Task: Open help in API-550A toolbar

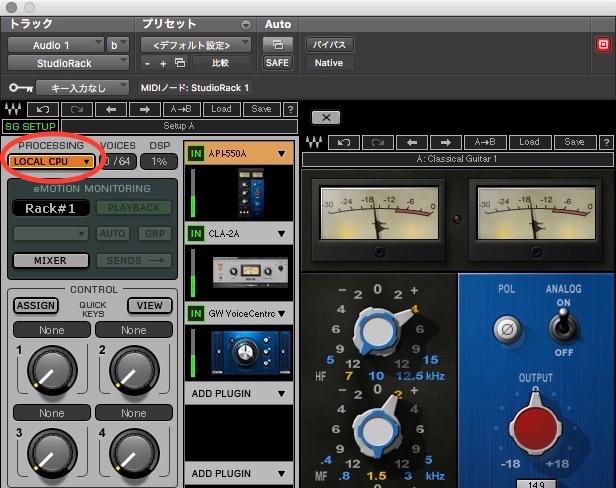Action: tap(606, 142)
